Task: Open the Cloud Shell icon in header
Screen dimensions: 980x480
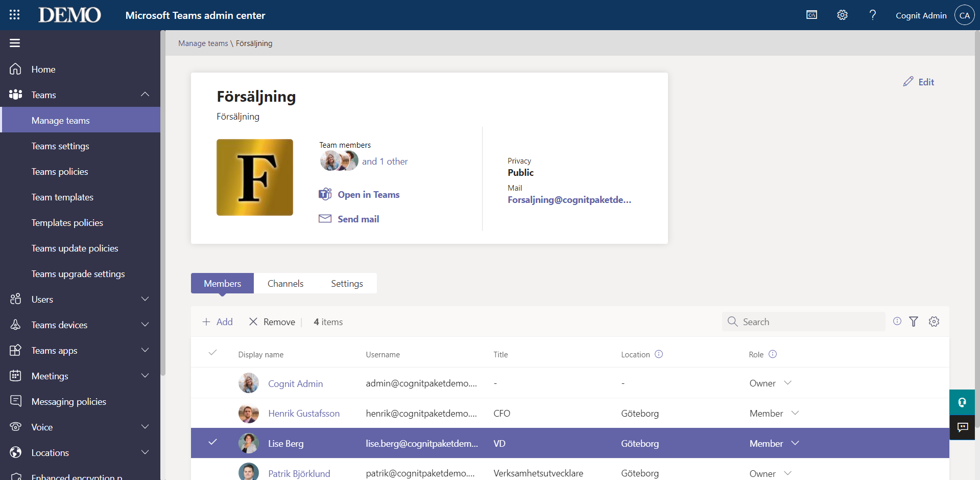Action: pos(811,15)
